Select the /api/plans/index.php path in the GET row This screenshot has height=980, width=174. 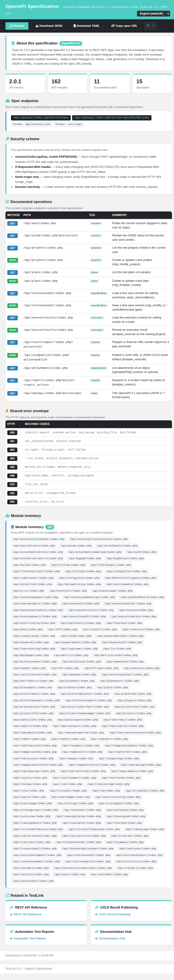click(40, 272)
